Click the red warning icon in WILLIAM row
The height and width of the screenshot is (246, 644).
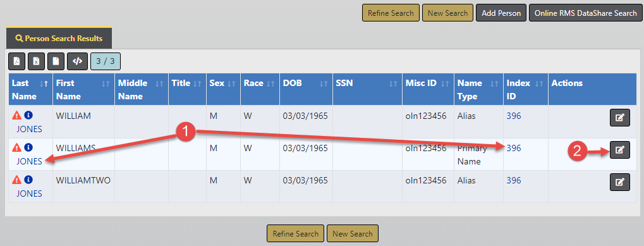click(16, 116)
